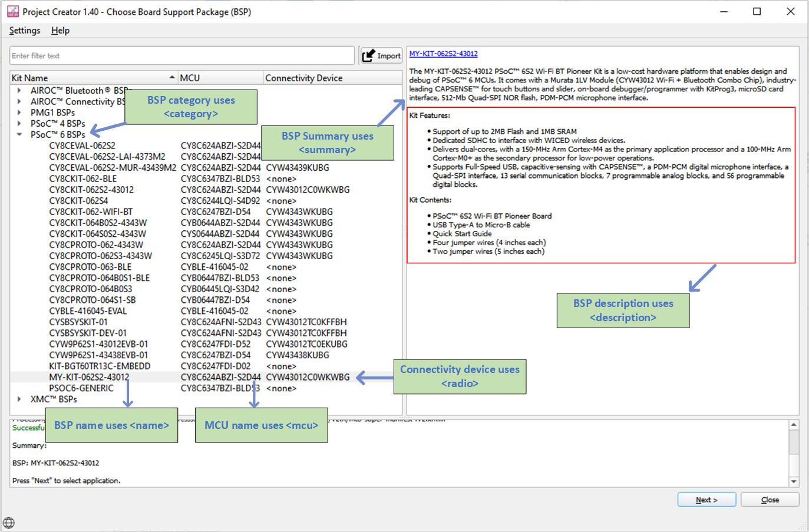This screenshot has height=532, width=809.
Task: Select the CY8CKIT-062-WIFI-BT kit
Action: (91, 212)
